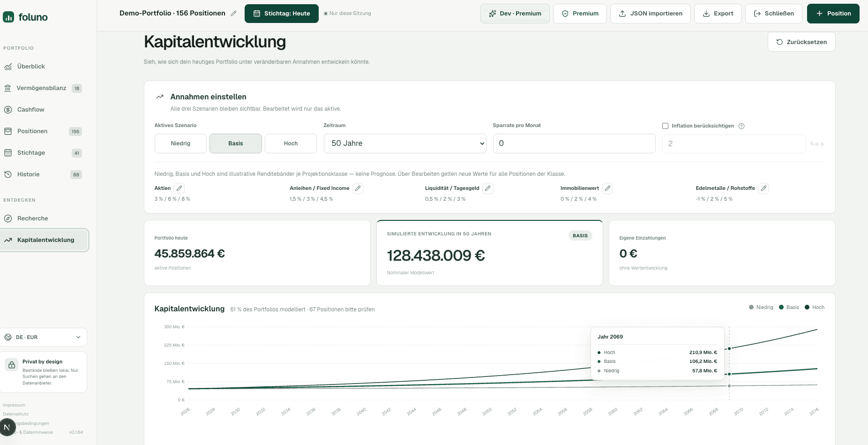Viewport: 868px width, 445px height.
Task: Toggle Basis series in chart legend
Action: pos(789,308)
